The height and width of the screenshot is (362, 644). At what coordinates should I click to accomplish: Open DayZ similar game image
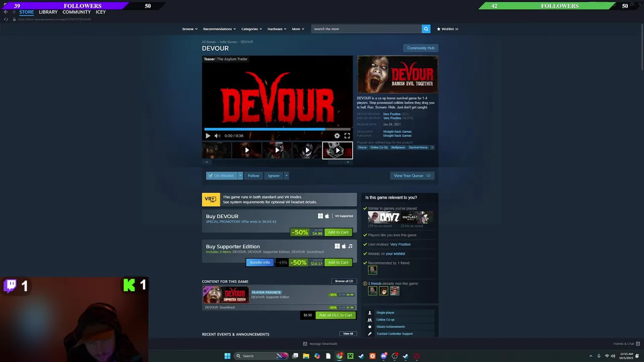(384, 217)
